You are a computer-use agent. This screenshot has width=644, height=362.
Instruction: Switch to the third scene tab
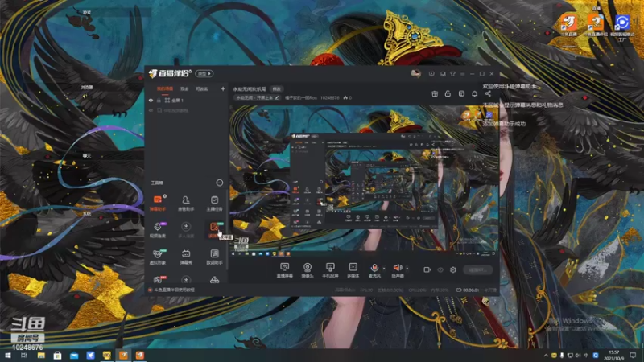click(x=202, y=88)
